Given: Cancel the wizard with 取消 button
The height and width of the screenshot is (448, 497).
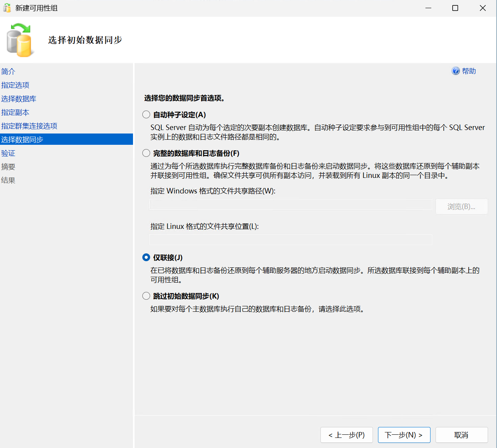Looking at the screenshot, I should click(x=461, y=435).
